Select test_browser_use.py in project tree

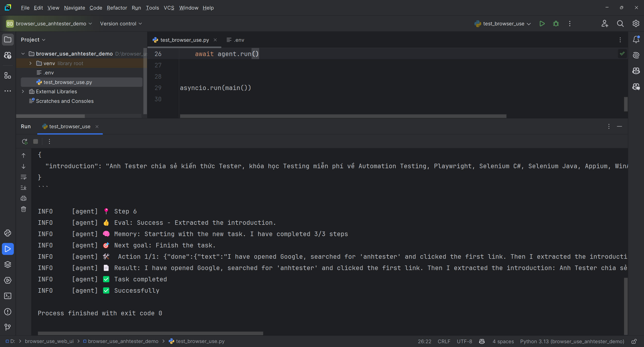pyautogui.click(x=82, y=82)
